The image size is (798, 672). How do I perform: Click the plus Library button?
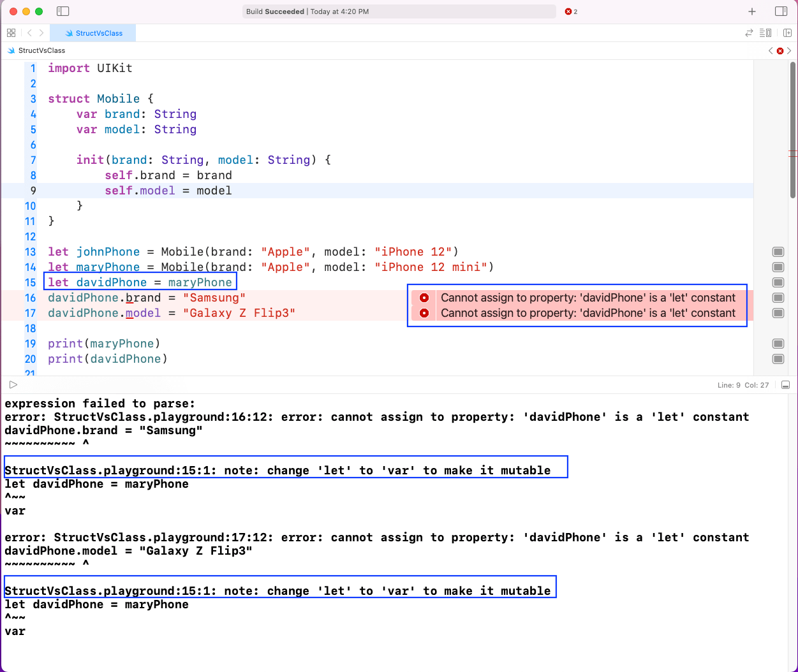[x=752, y=11]
